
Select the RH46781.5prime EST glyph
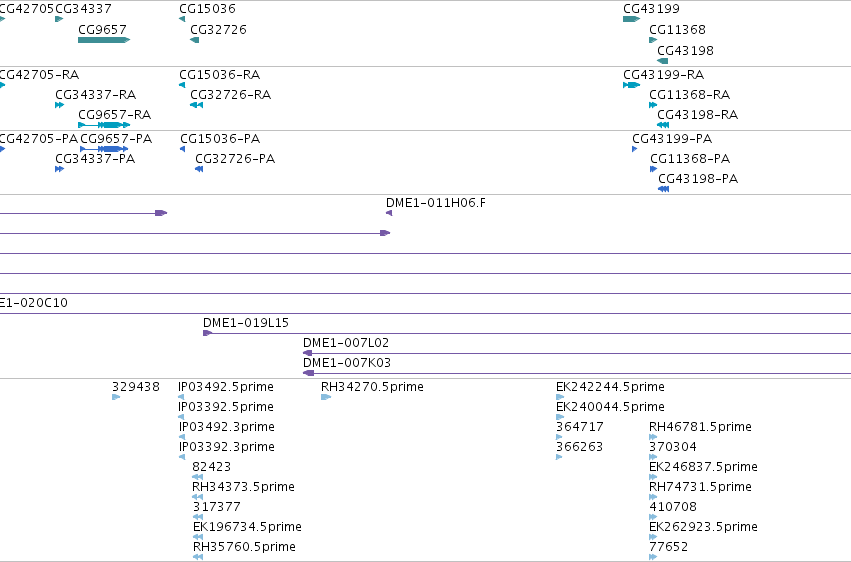pos(653,437)
